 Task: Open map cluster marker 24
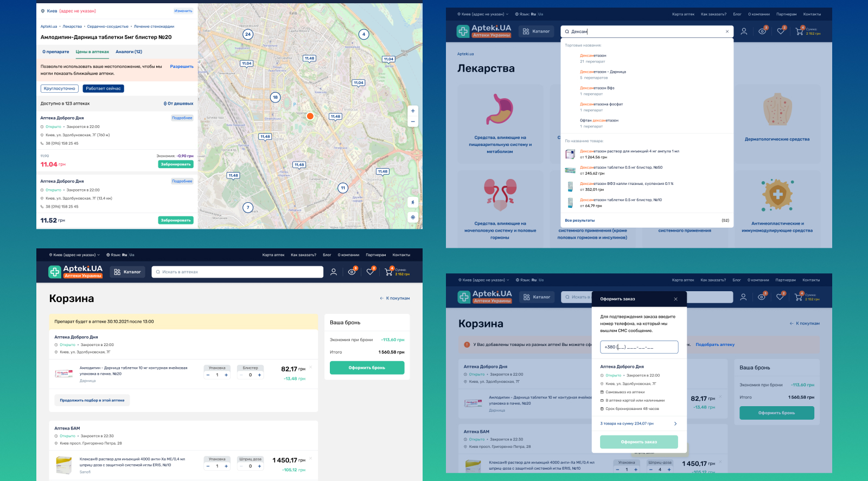coord(248,34)
